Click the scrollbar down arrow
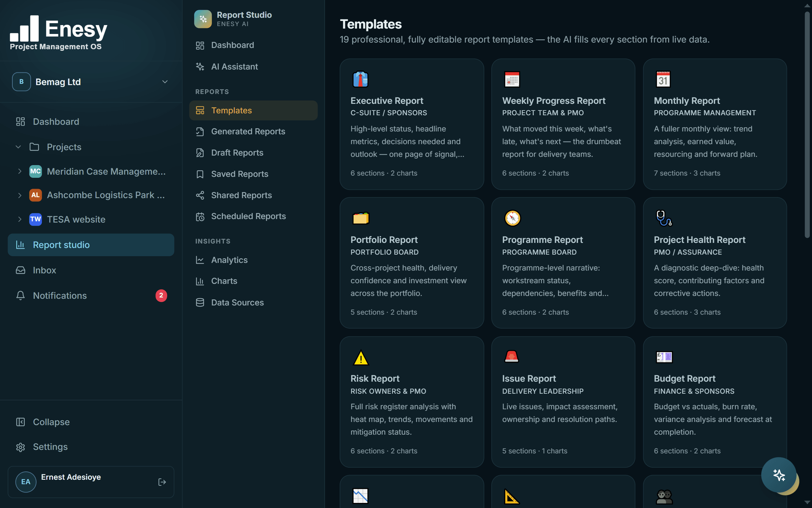 click(807, 503)
